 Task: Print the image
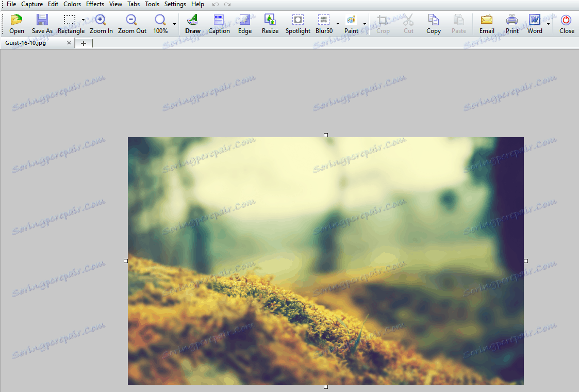(512, 24)
